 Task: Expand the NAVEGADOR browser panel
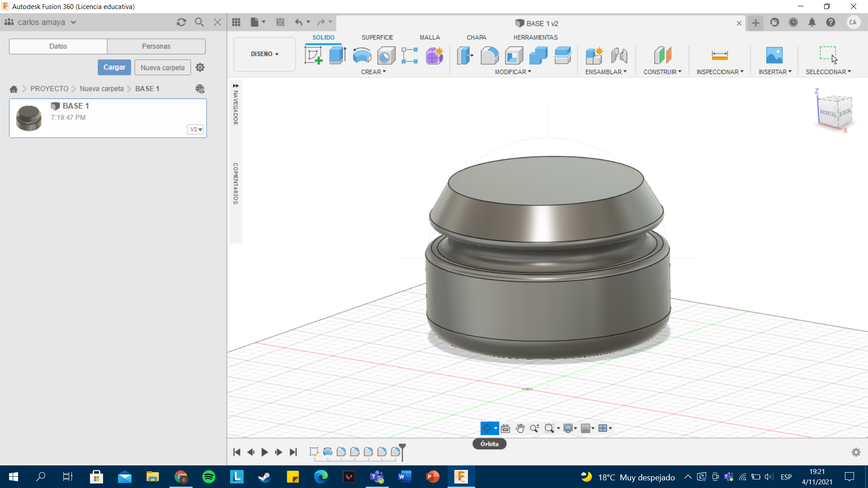[x=236, y=85]
